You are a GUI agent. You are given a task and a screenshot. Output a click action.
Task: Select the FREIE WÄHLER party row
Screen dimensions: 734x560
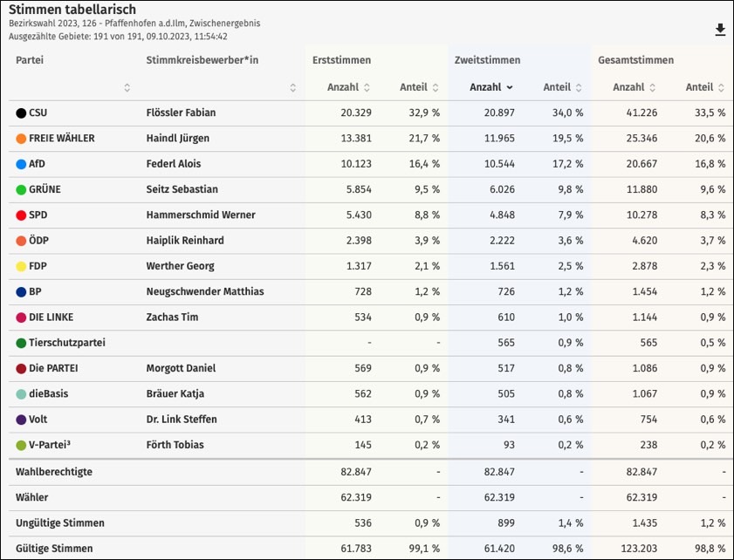(61, 138)
